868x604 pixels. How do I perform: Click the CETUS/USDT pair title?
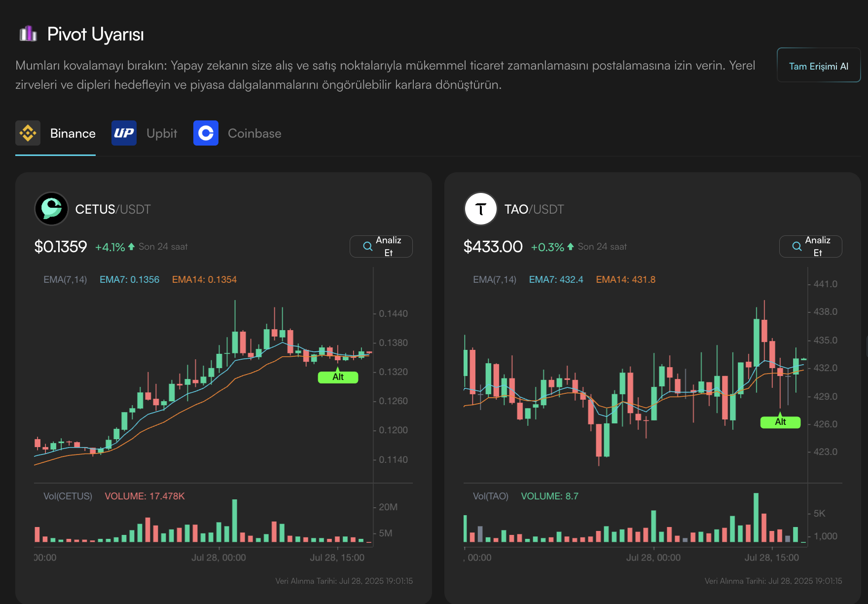113,209
